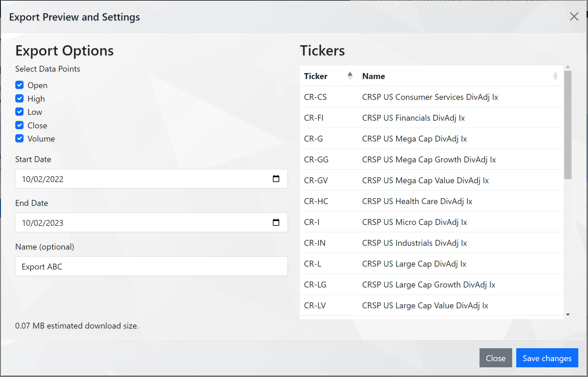Click the End Date field showing 10/02/2023
This screenshot has height=377, width=588.
pyautogui.click(x=151, y=223)
